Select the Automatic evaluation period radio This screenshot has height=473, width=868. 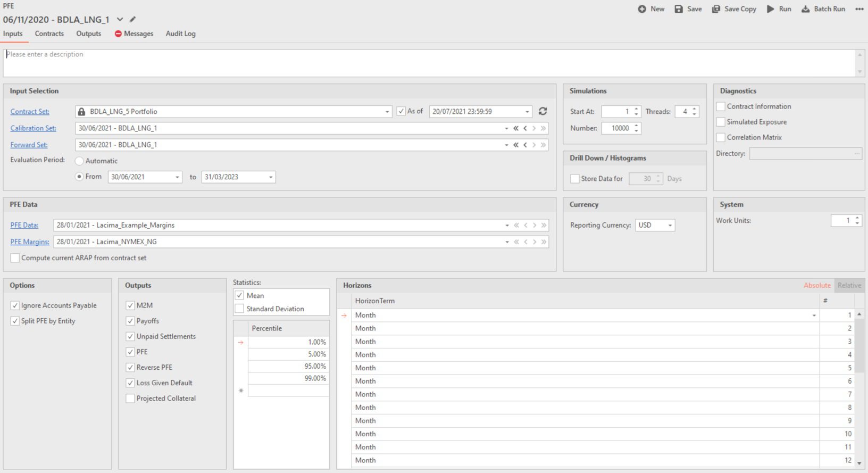point(79,161)
